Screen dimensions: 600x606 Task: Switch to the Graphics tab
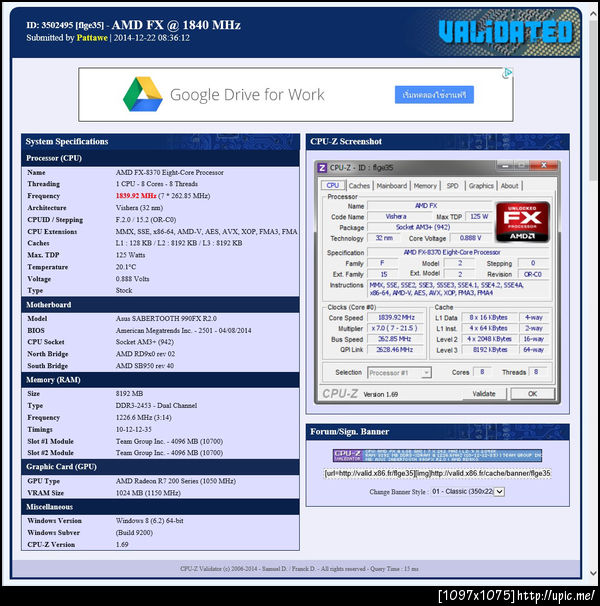(481, 186)
